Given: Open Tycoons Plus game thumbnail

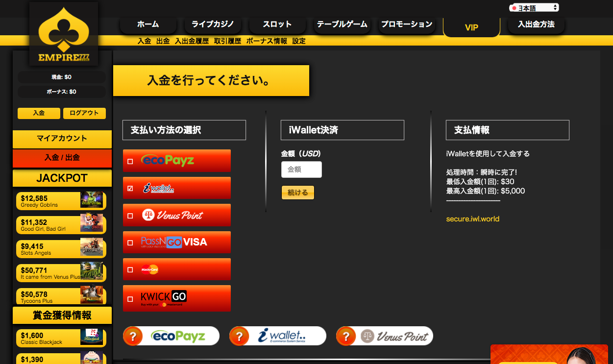Looking at the screenshot, I should 92,295.
